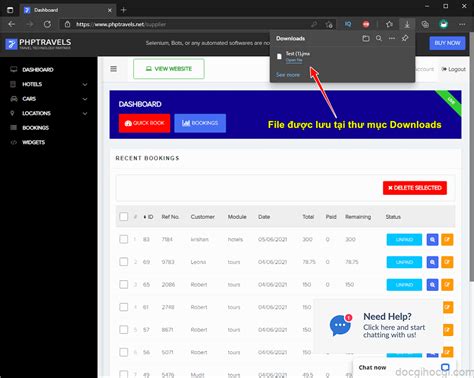Click Unpaid status for booking 7184
474x378 pixels.
point(404,239)
